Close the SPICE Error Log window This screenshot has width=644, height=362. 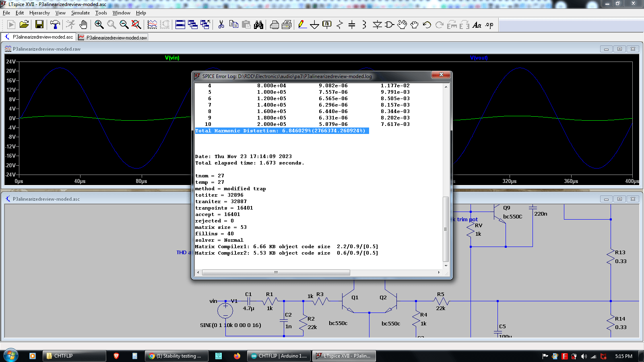[441, 75]
